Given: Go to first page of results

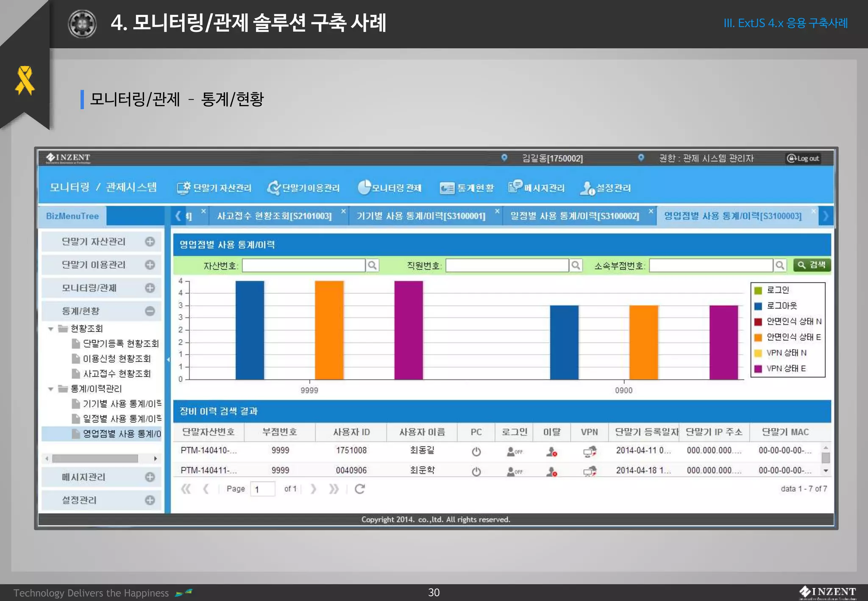Looking at the screenshot, I should [186, 489].
